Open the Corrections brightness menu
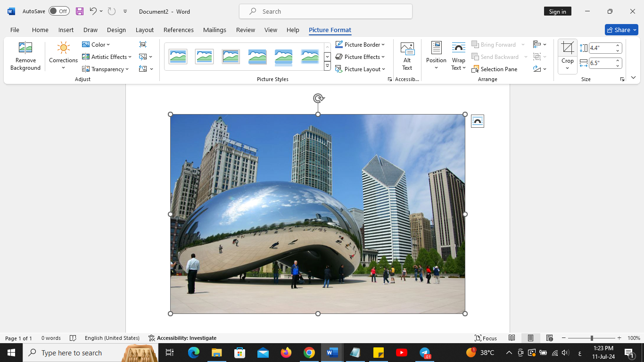 (x=63, y=57)
